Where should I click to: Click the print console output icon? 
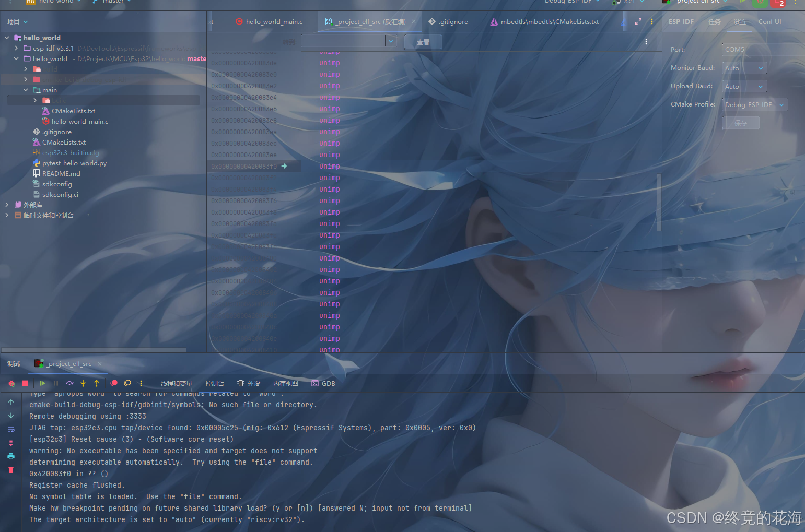pyautogui.click(x=11, y=456)
